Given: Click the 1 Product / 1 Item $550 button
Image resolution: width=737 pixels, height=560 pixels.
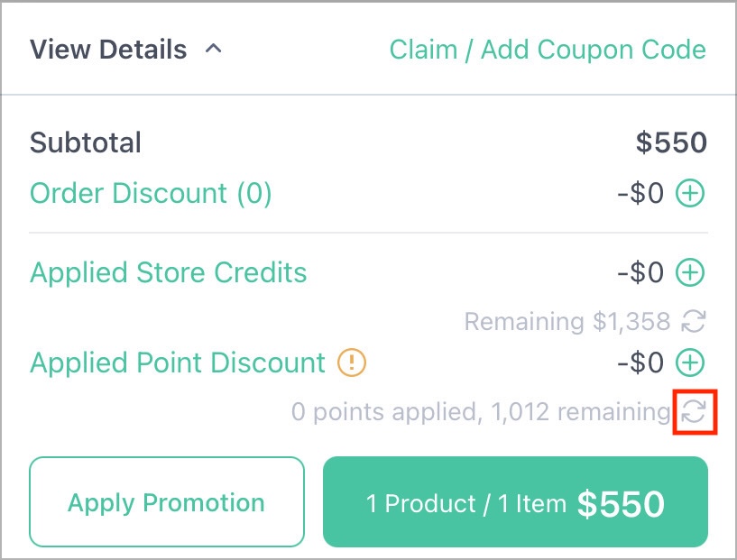Looking at the screenshot, I should [516, 501].
